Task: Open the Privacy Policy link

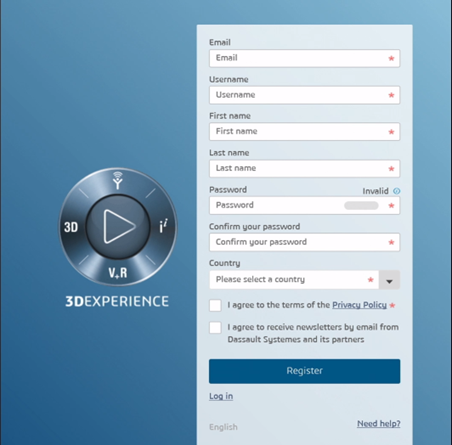Action: point(359,305)
